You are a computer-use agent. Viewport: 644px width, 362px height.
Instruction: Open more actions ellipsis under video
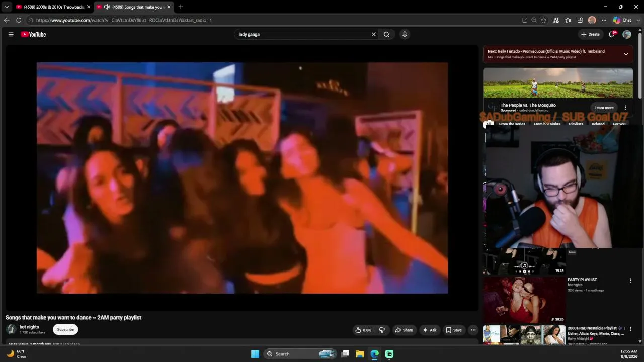(x=473, y=330)
